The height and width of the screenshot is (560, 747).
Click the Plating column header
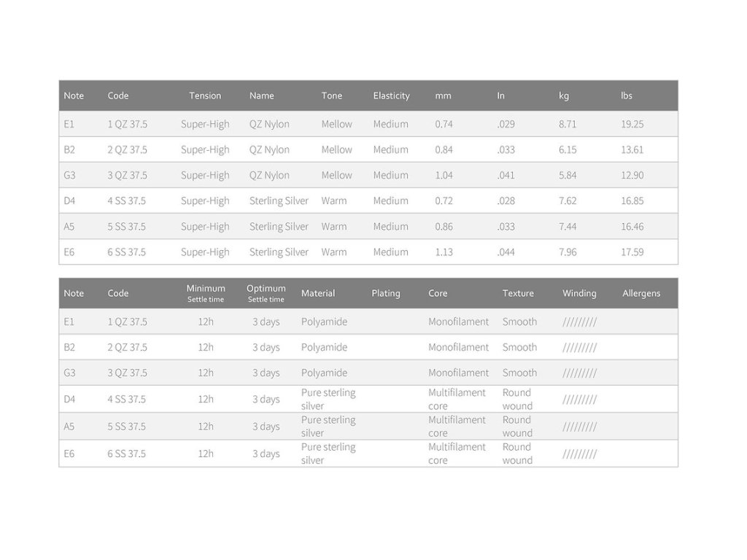[386, 294]
